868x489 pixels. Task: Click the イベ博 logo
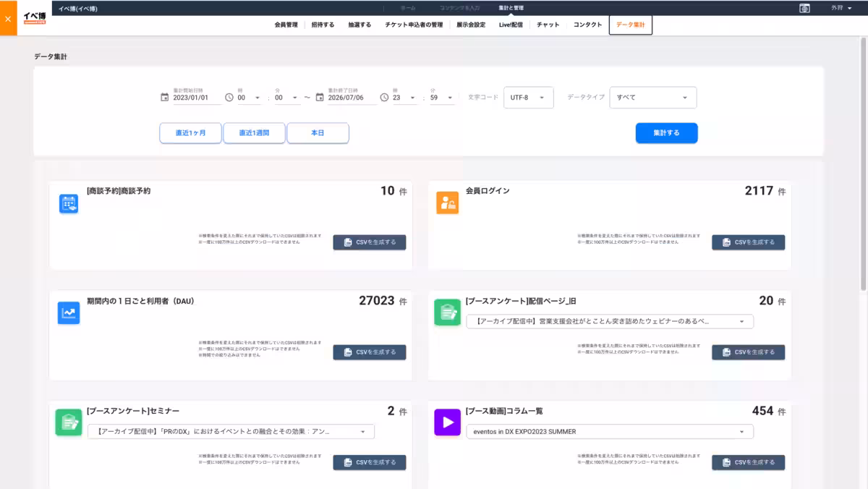click(x=35, y=17)
